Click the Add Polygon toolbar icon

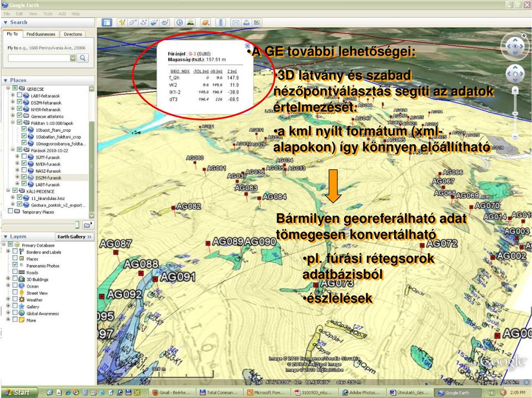click(x=132, y=23)
